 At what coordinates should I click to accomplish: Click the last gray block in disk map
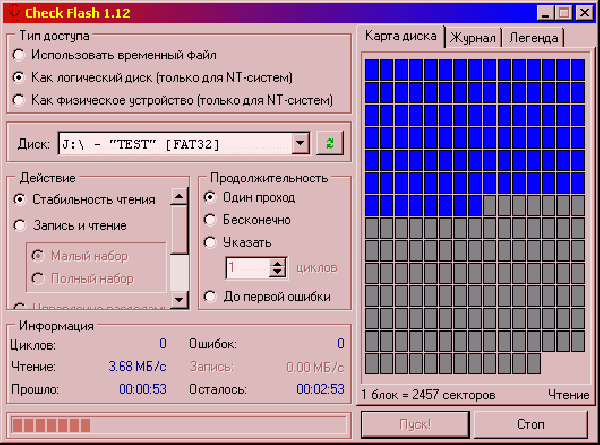(534, 363)
